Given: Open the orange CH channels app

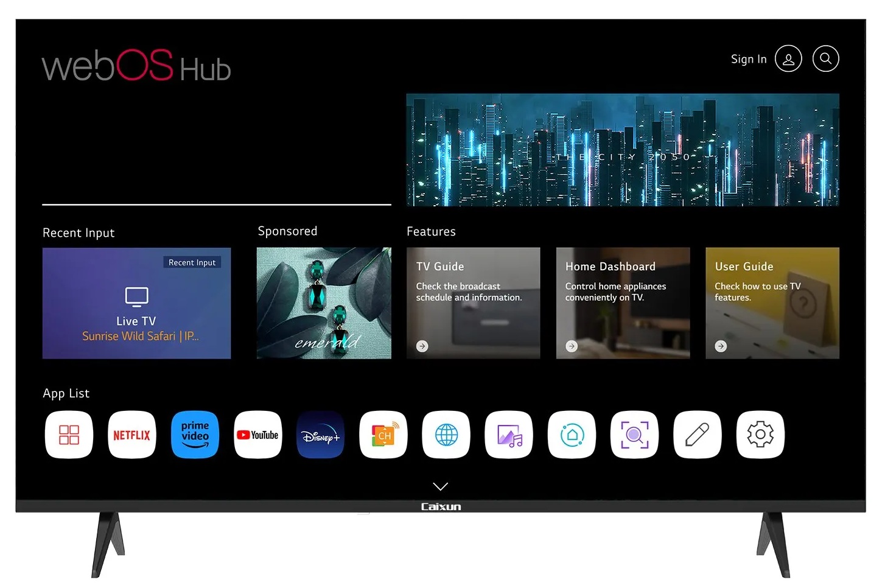Looking at the screenshot, I should pos(383,435).
